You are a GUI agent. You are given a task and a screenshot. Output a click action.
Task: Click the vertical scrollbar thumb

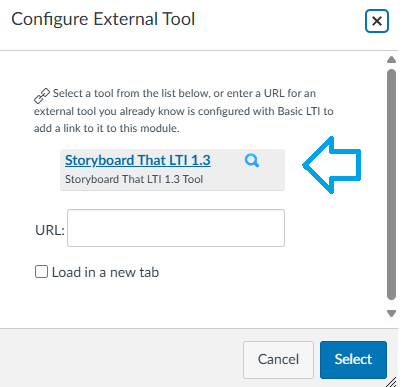coord(391,184)
